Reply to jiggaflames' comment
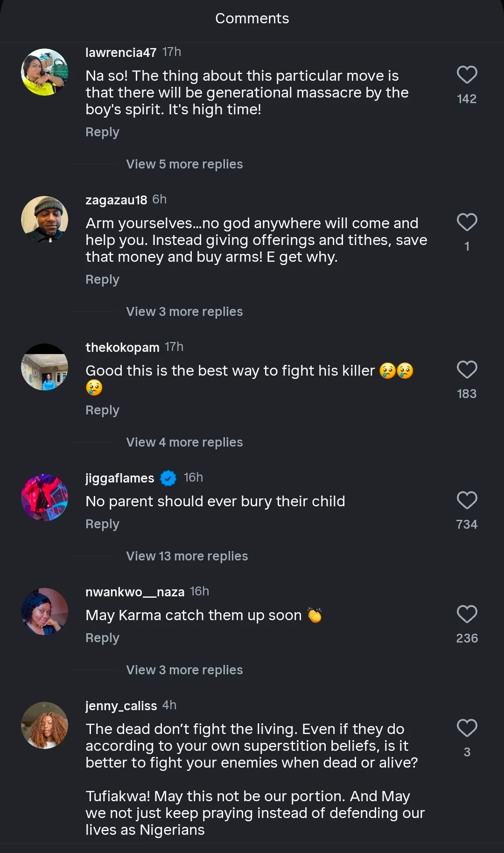 102,524
